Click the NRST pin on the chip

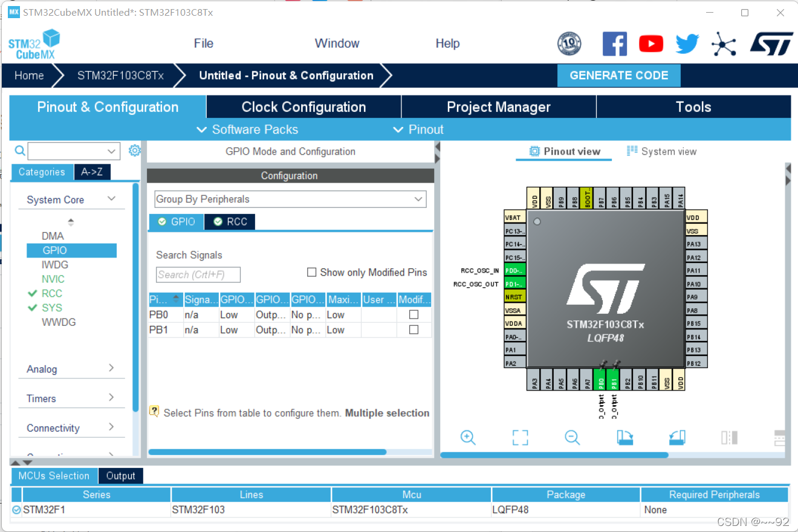[x=515, y=297]
